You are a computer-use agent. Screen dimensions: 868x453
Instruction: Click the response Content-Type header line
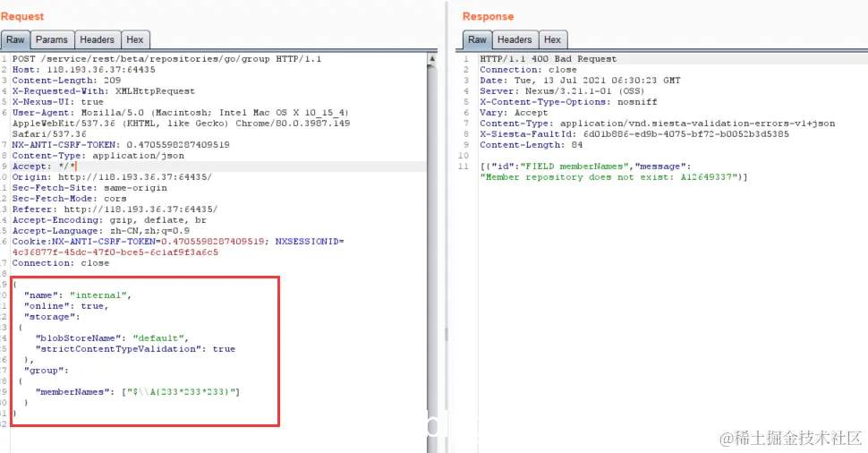(658, 124)
